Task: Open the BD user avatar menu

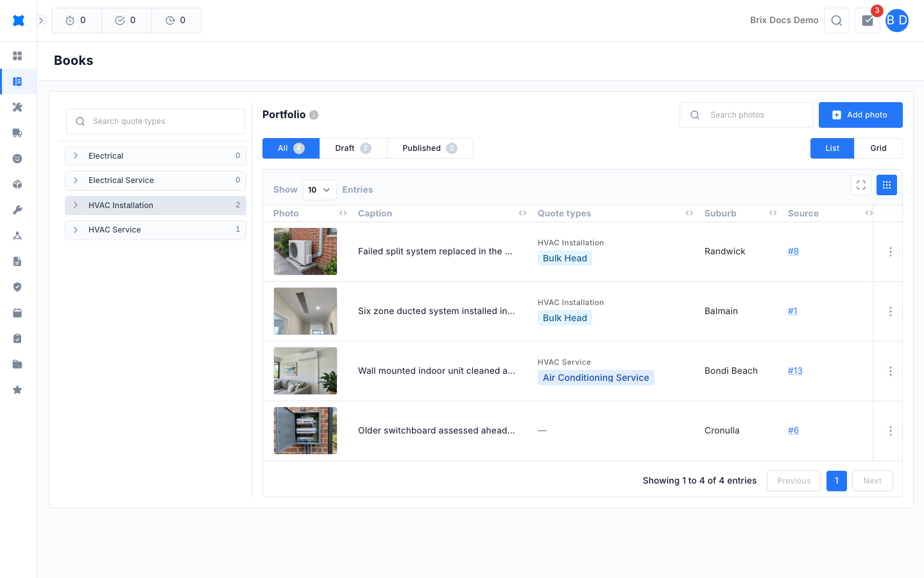Action: click(x=897, y=21)
